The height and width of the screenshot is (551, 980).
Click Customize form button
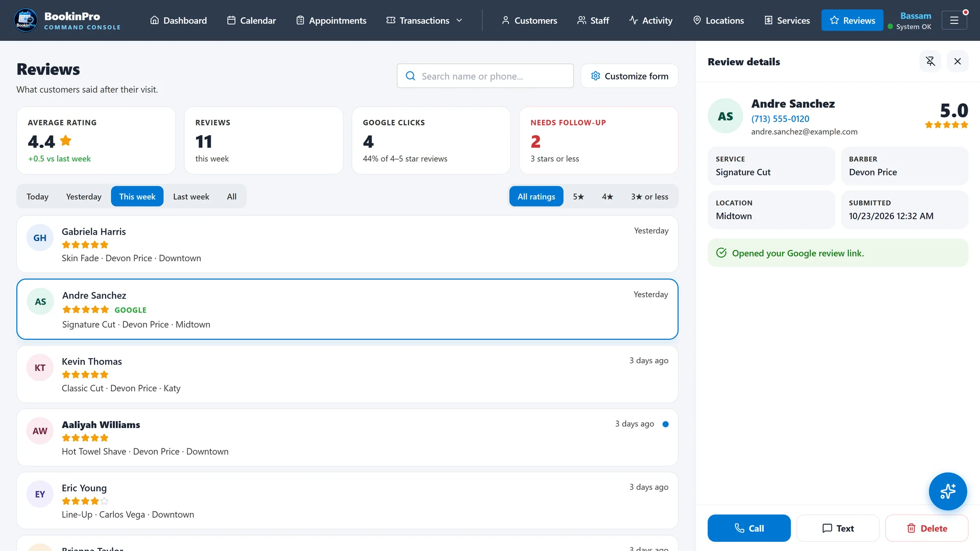pyautogui.click(x=629, y=76)
